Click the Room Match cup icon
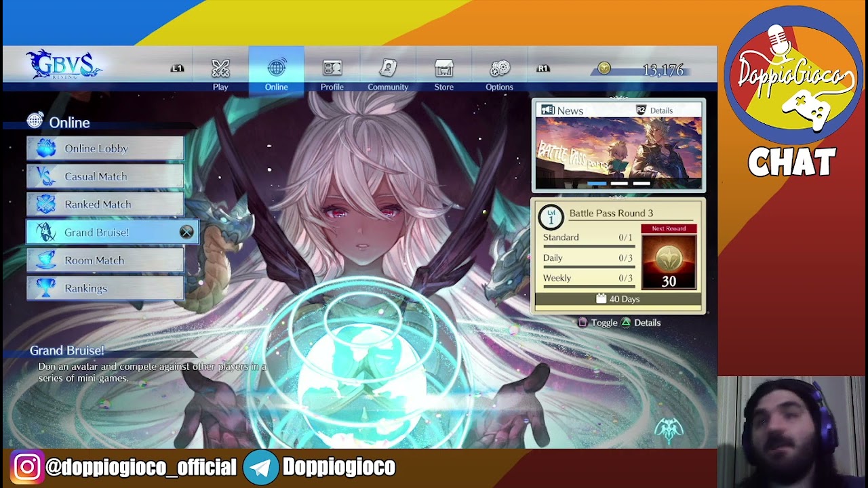Image resolution: width=868 pixels, height=488 pixels. pyautogui.click(x=45, y=260)
